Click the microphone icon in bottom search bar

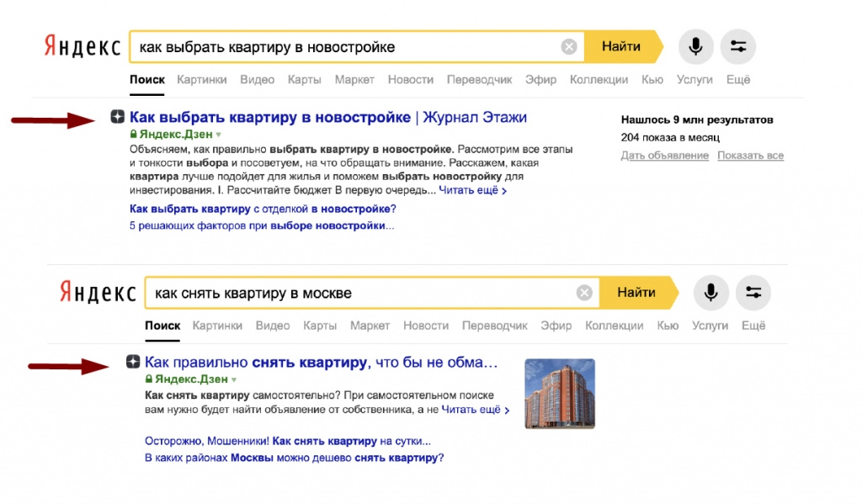pos(710,293)
